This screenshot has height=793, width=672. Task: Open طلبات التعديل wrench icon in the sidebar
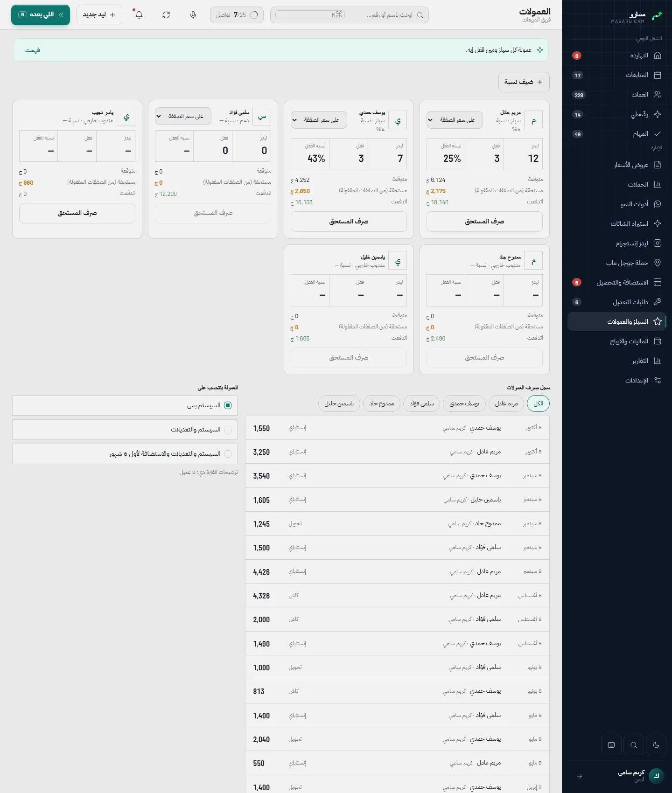658,302
